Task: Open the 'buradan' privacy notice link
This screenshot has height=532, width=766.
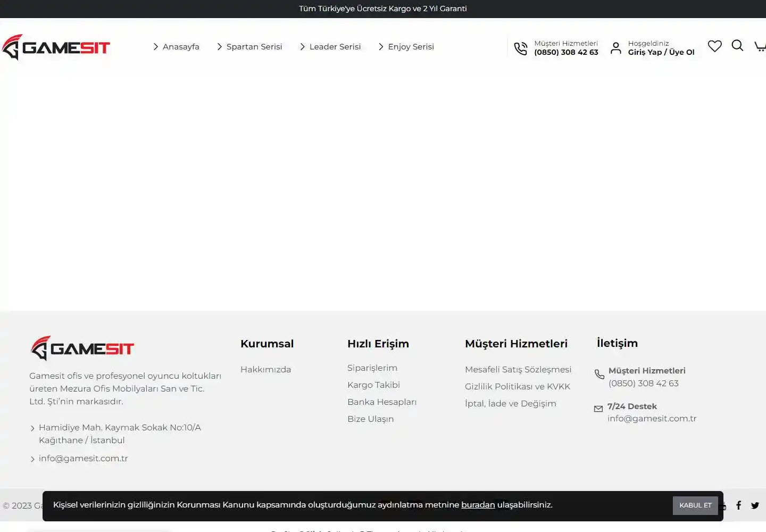Action: pos(478,504)
